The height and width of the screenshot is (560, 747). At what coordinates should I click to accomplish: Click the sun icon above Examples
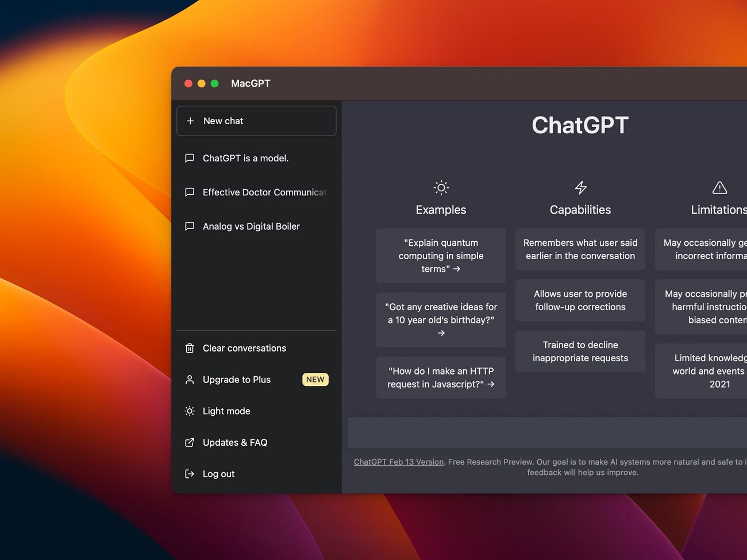point(441,188)
